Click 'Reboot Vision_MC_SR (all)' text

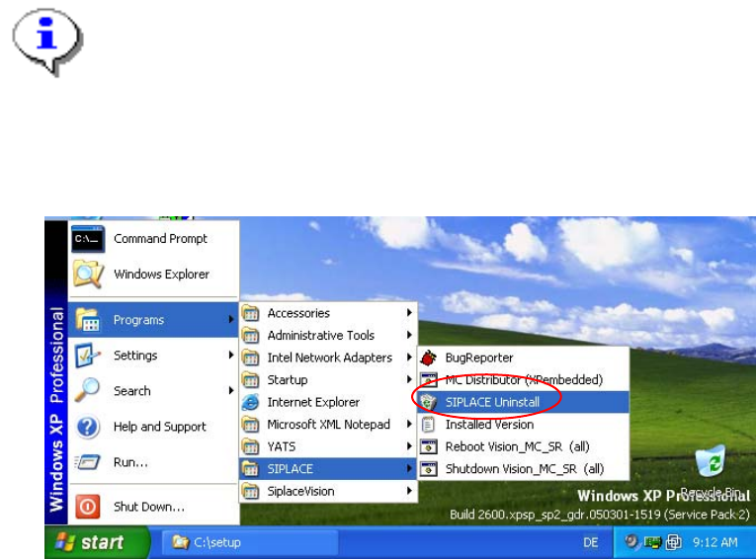click(517, 446)
